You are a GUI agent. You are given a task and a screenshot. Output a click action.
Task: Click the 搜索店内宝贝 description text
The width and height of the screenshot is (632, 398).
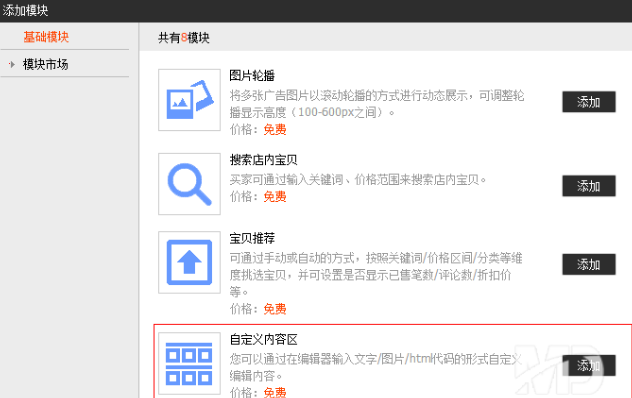358,179
